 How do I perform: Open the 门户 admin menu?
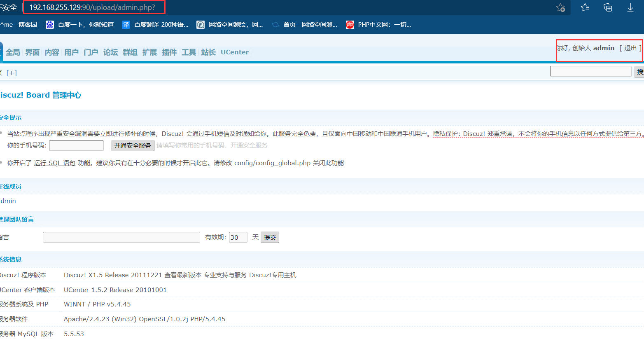click(91, 52)
